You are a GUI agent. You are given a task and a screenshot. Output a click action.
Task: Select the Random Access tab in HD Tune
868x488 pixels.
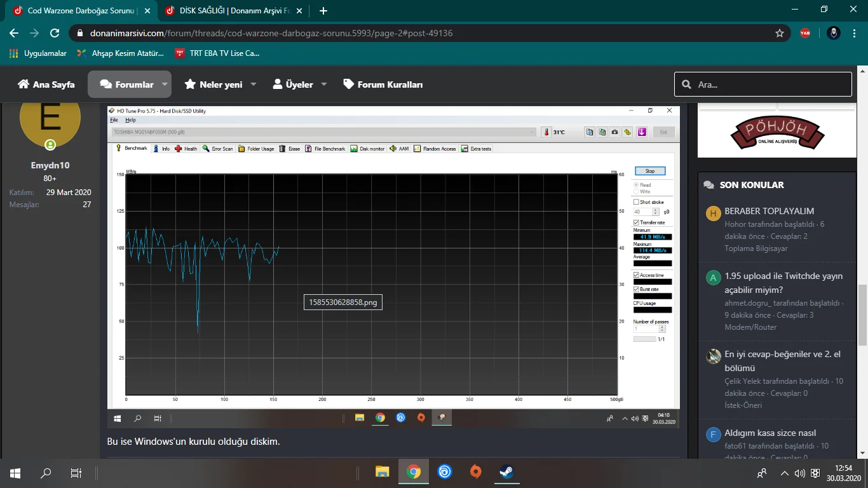coord(435,149)
